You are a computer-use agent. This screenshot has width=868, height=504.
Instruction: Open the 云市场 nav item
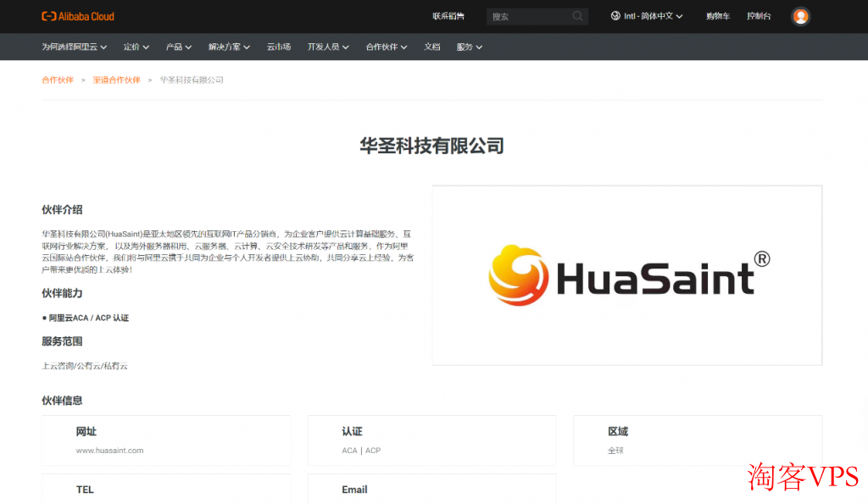[x=278, y=47]
